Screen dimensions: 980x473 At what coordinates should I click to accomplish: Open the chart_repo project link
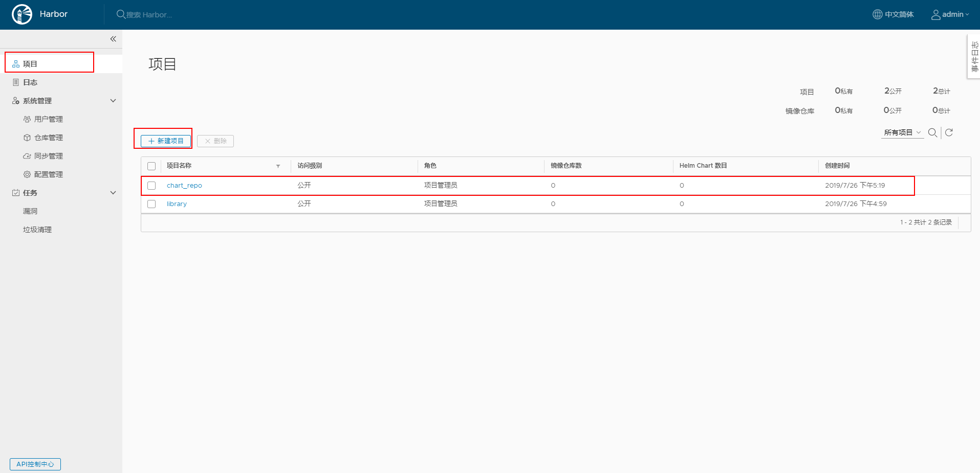pos(184,185)
